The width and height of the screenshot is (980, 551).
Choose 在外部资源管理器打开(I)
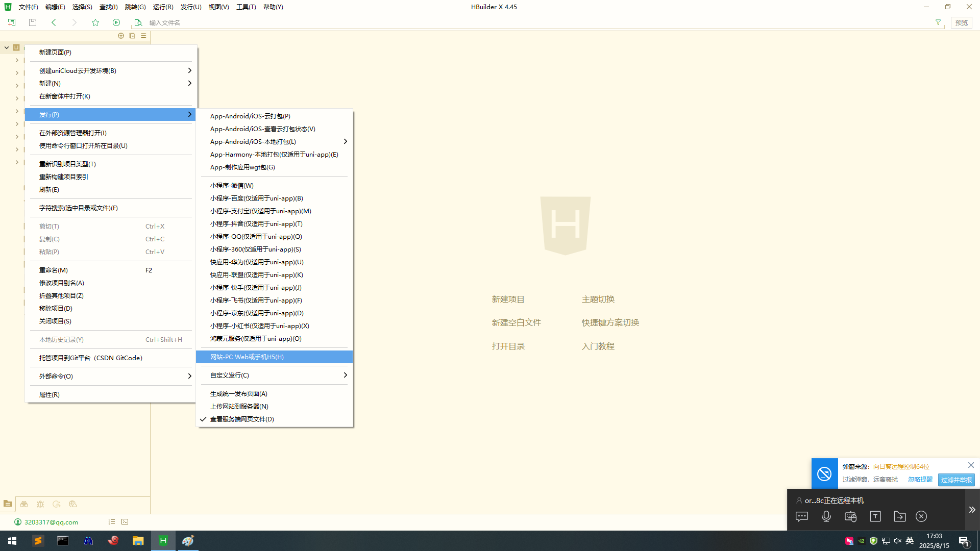click(111, 133)
